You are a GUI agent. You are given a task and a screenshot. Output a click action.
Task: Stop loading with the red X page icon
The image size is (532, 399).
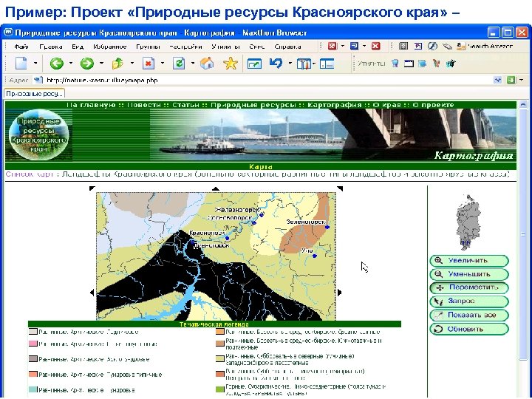point(149,63)
